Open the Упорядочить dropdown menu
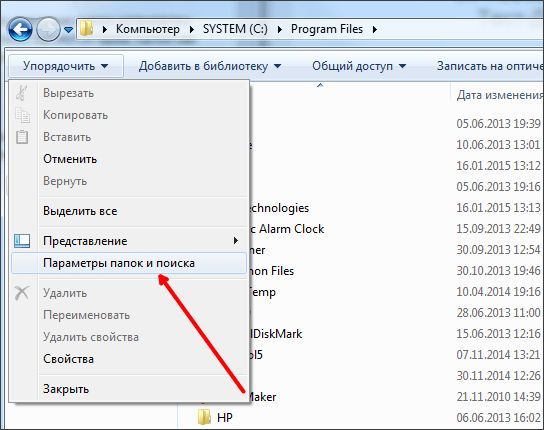Image resolution: width=544 pixels, height=430 pixels. coord(66,66)
